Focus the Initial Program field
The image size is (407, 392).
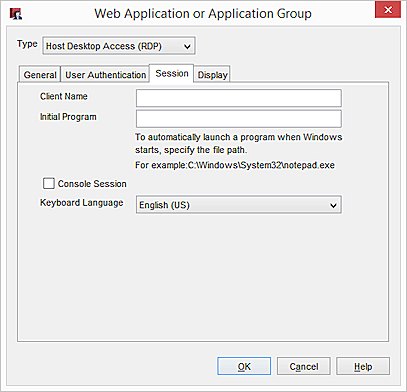pos(239,119)
